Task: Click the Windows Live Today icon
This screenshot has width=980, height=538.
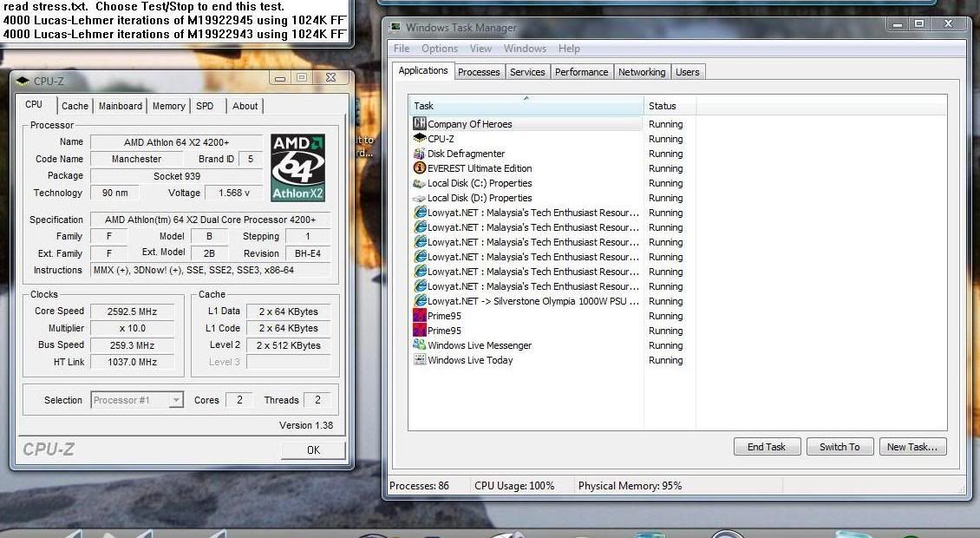Action: pos(420,360)
